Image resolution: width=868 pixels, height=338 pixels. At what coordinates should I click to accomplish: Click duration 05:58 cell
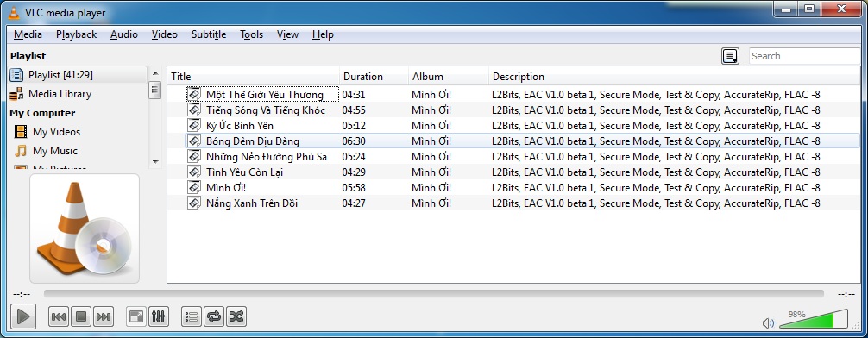click(x=354, y=187)
